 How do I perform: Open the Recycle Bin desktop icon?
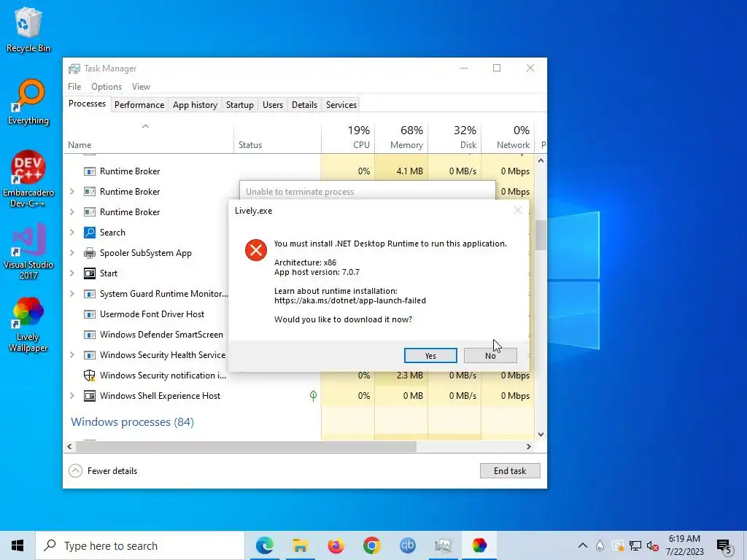tap(28, 29)
